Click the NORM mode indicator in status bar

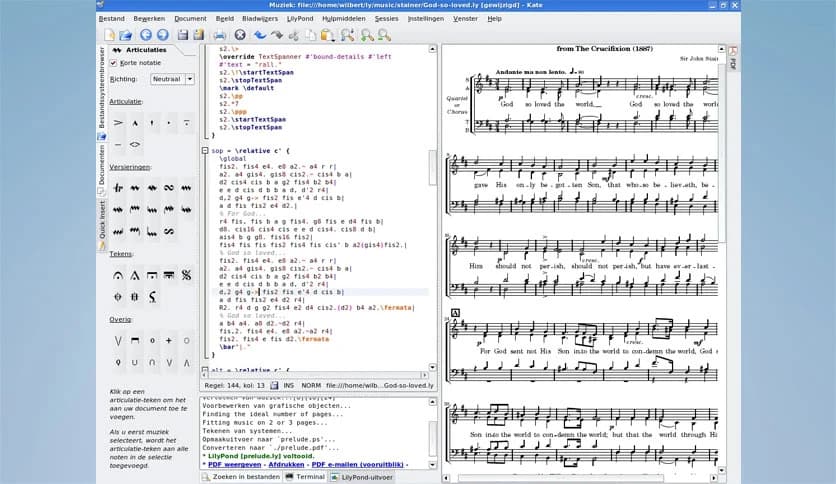coord(311,385)
